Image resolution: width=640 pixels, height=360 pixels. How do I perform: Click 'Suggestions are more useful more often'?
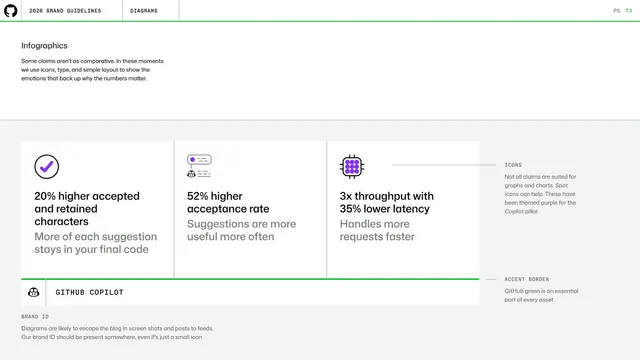(x=242, y=230)
